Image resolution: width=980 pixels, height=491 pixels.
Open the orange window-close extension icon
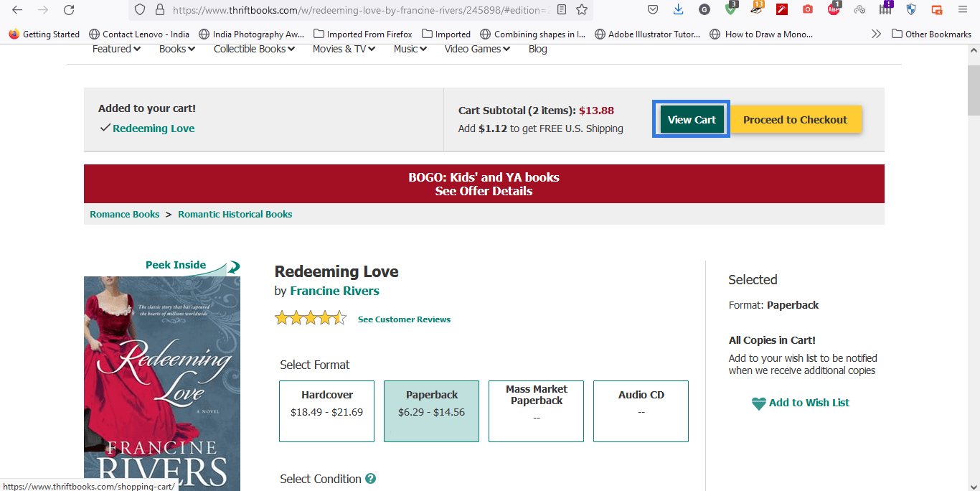click(x=937, y=10)
